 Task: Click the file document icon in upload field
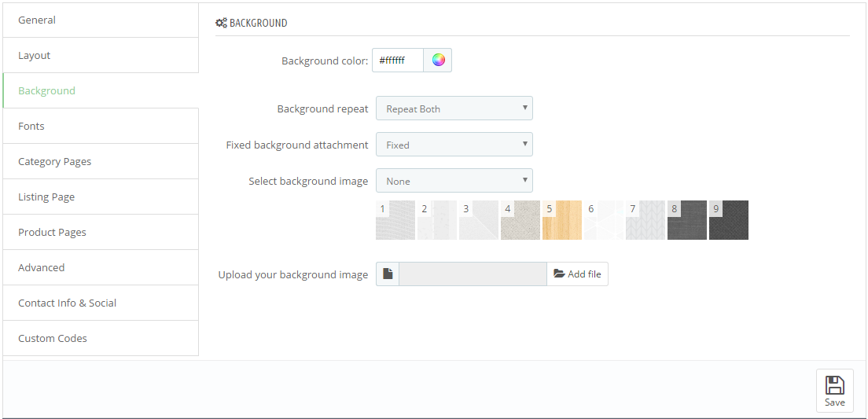(388, 274)
